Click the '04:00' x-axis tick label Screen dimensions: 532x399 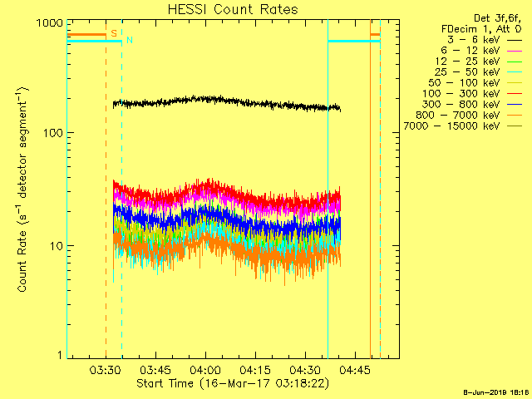[x=205, y=370]
